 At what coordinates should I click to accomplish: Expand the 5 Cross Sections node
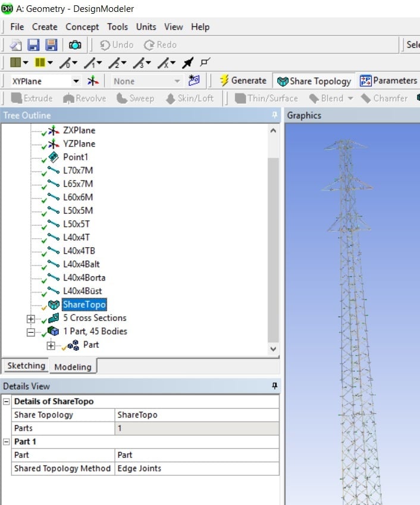[31, 319]
